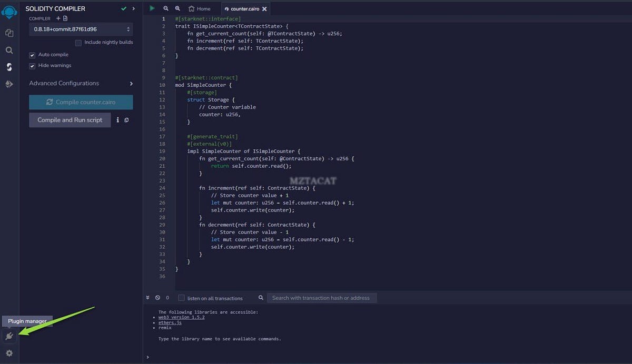The width and height of the screenshot is (632, 364).
Task: Click the Compile counter.cairo button
Action: point(81,102)
